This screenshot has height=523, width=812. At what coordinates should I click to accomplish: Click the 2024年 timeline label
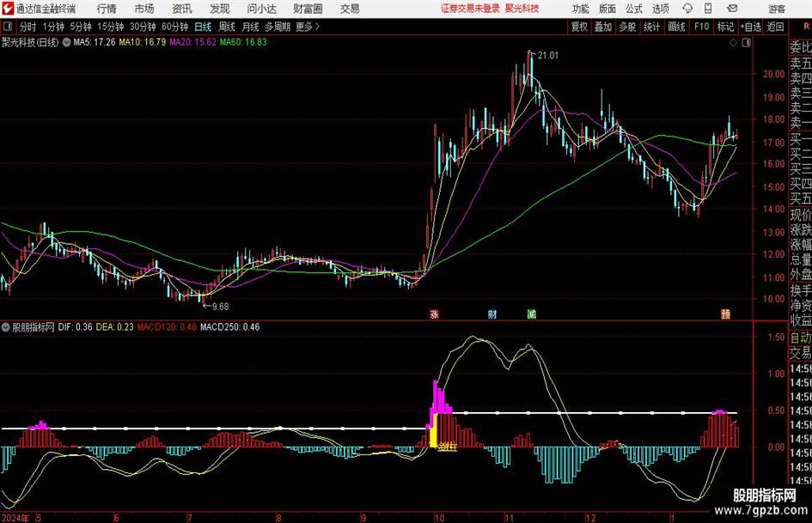(x=15, y=518)
